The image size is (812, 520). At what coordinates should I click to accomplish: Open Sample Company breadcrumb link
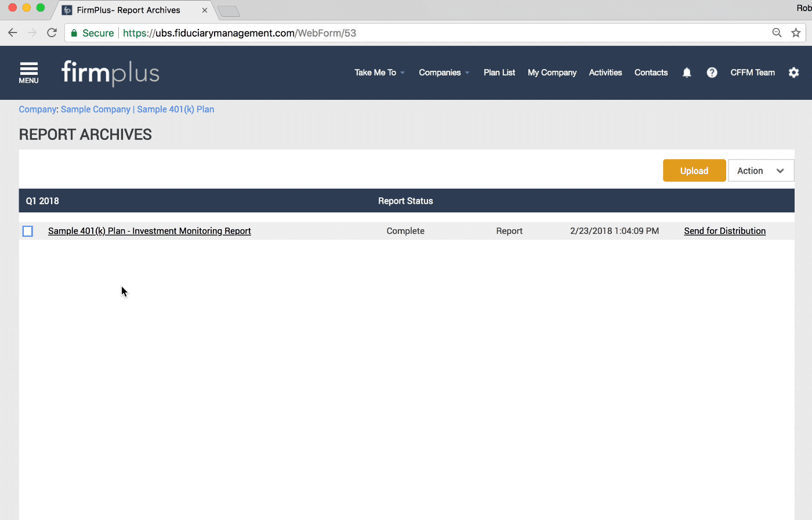96,109
